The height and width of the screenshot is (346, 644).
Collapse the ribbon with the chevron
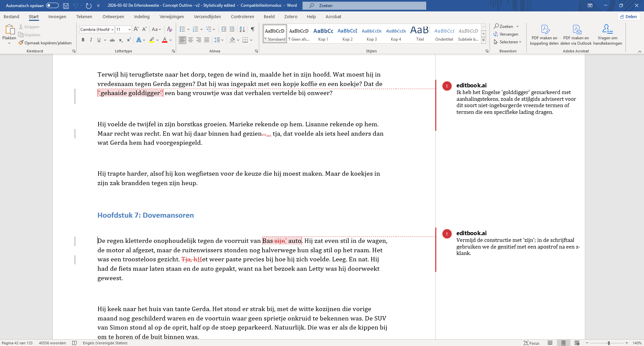tap(640, 51)
